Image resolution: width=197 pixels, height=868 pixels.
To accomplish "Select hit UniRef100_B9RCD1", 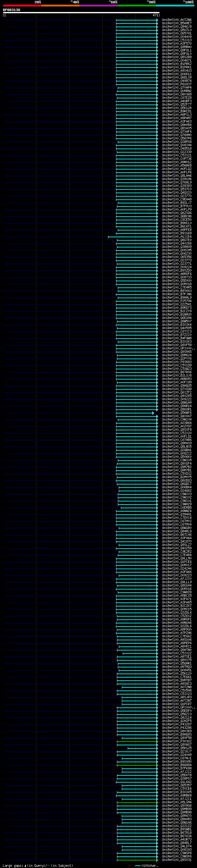I will tap(176, 111).
